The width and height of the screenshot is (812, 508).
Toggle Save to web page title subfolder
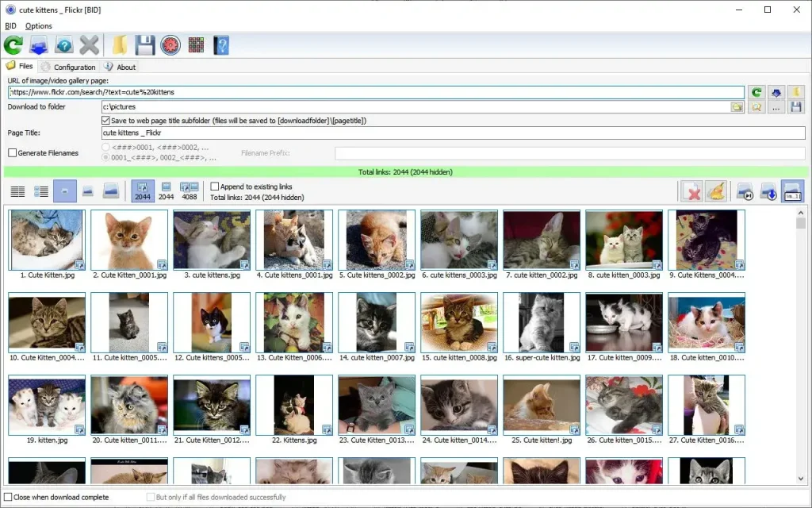(x=105, y=120)
